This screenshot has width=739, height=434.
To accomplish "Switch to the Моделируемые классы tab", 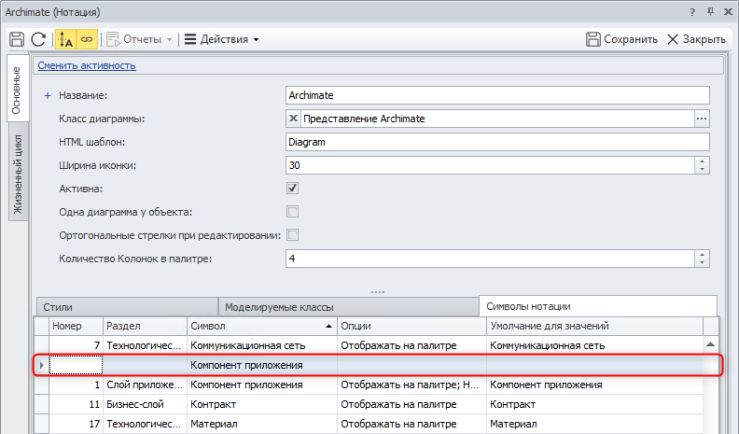I will (278, 306).
